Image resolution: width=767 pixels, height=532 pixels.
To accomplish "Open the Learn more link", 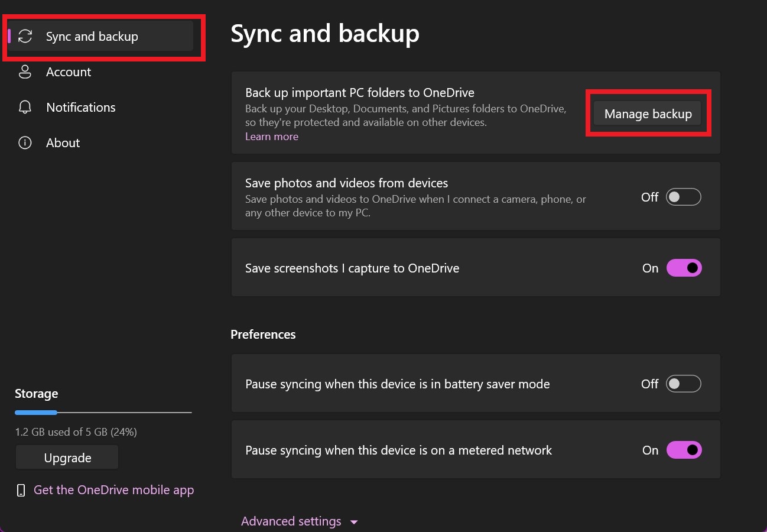I will [x=272, y=137].
